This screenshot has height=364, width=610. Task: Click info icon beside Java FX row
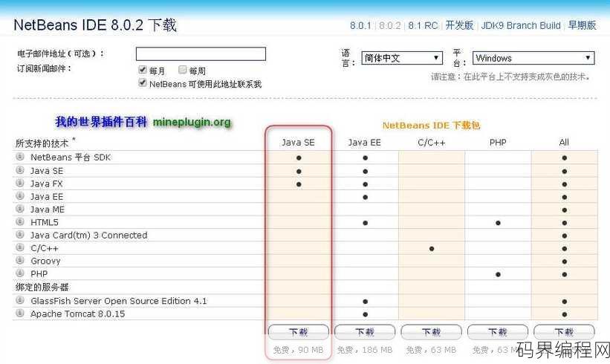20,183
